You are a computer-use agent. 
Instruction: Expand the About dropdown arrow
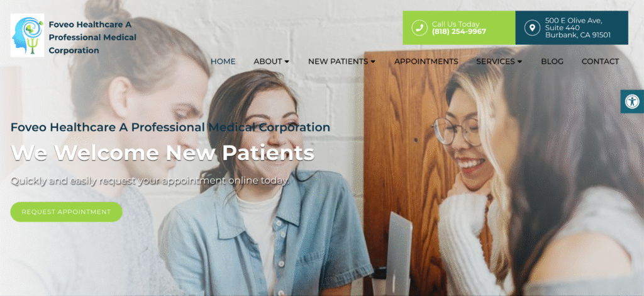pyautogui.click(x=287, y=62)
